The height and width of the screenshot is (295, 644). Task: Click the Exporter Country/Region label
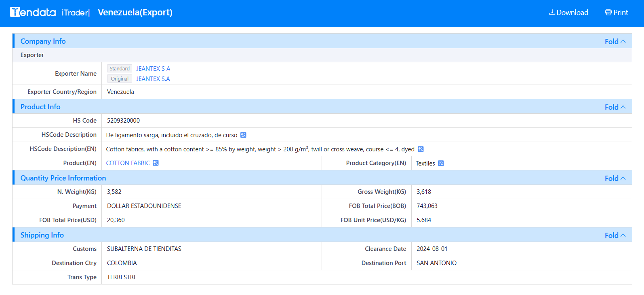[x=62, y=92]
